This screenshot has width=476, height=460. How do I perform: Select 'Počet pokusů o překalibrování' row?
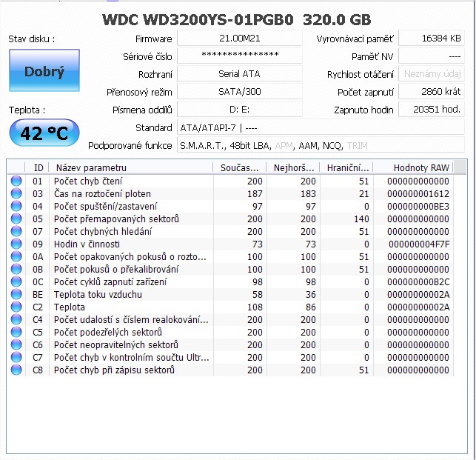click(x=230, y=269)
